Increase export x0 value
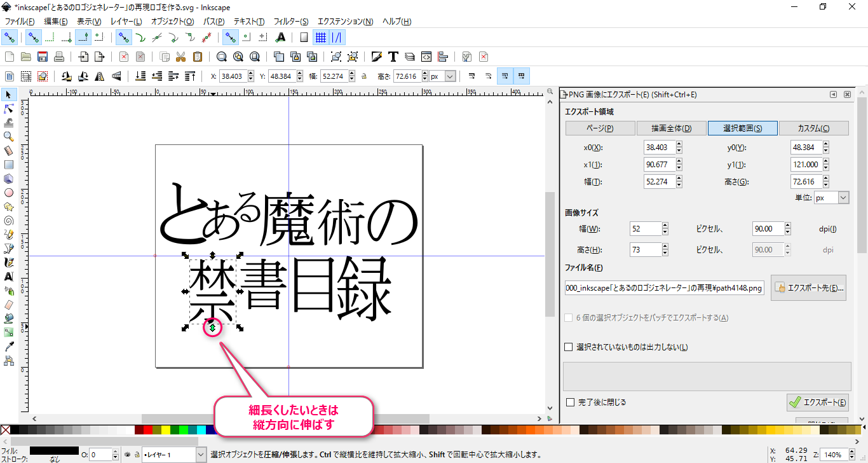 pyautogui.click(x=679, y=144)
